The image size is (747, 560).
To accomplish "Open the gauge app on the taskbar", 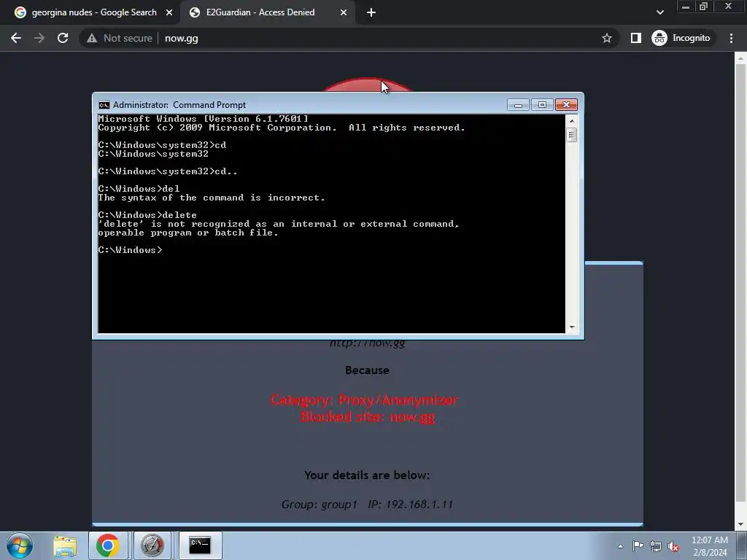I will click(152, 545).
